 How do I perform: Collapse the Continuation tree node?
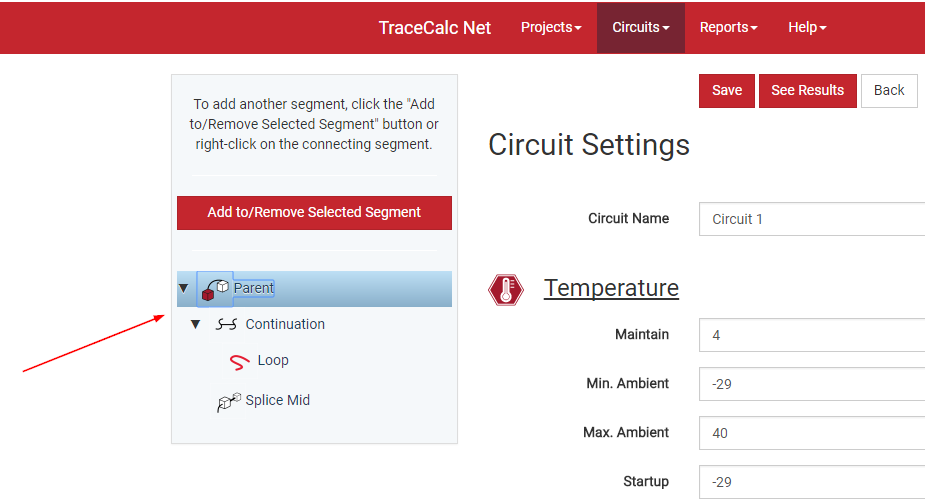196,324
